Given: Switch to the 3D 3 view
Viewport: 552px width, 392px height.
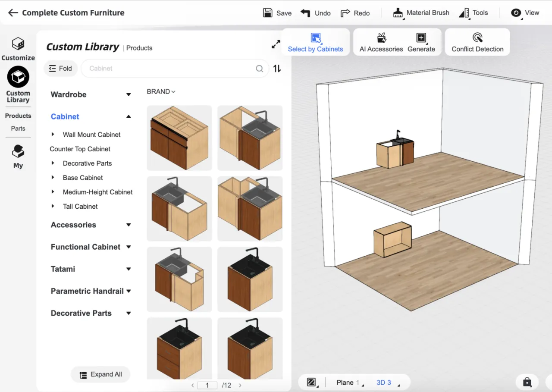Looking at the screenshot, I should click(x=384, y=383).
